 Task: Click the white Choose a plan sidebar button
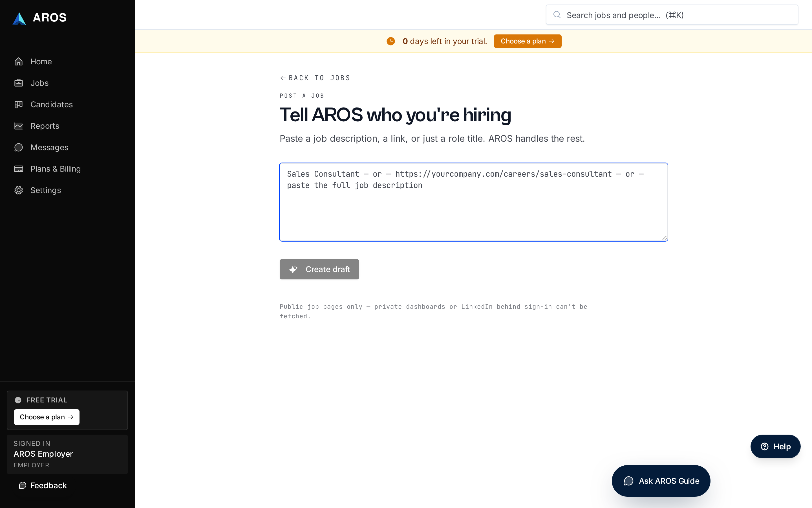pos(47,417)
